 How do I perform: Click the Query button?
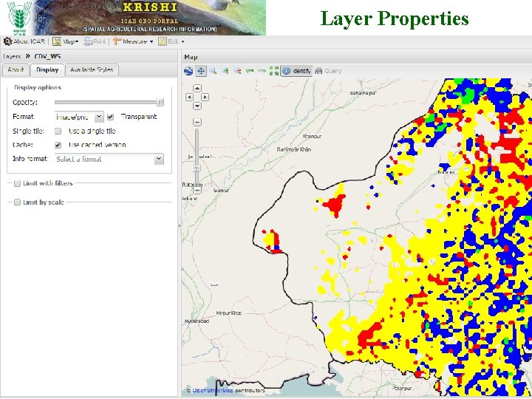329,71
